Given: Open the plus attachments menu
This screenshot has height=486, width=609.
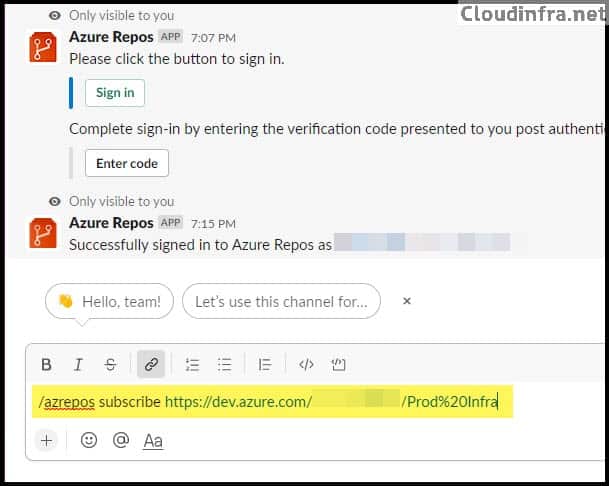Looking at the screenshot, I should (47, 441).
